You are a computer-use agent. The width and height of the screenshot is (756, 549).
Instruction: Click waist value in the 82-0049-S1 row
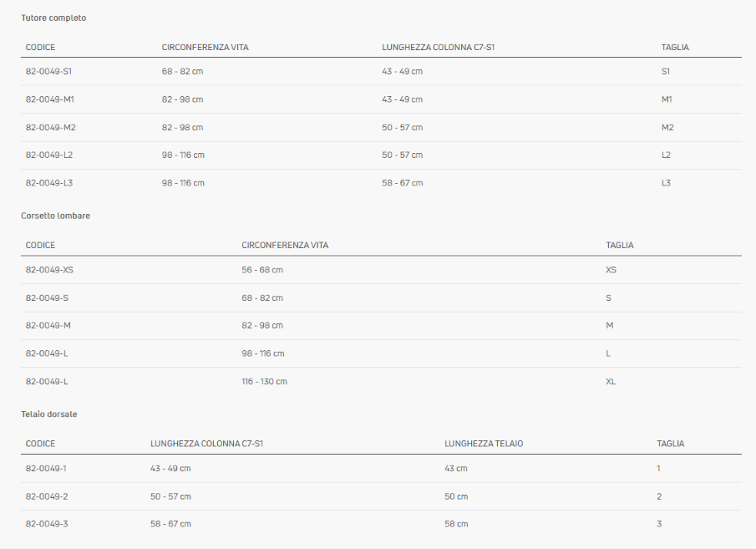click(182, 71)
